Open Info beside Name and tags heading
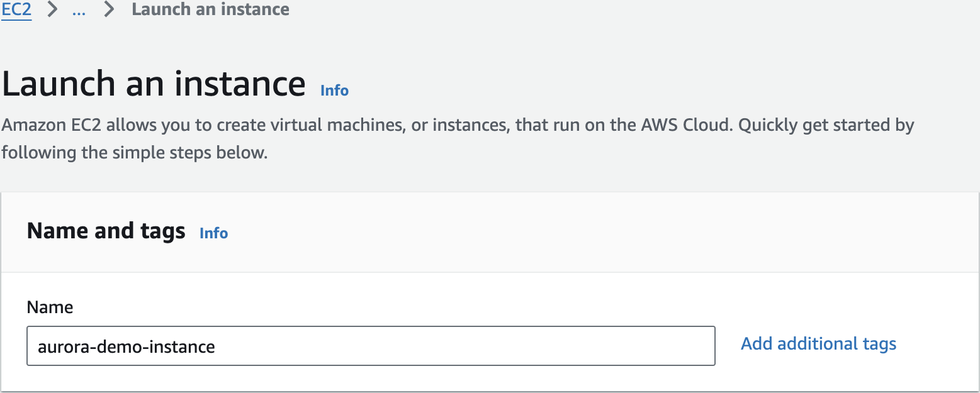 click(213, 233)
